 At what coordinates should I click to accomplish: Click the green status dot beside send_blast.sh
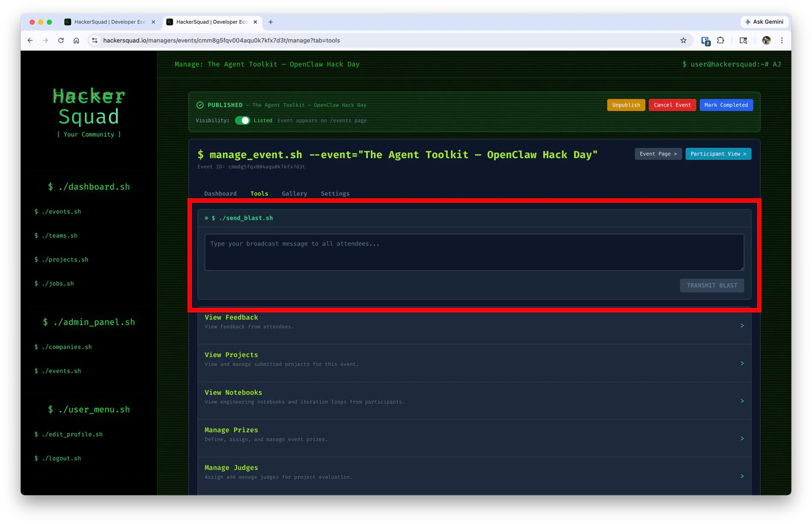click(x=206, y=218)
